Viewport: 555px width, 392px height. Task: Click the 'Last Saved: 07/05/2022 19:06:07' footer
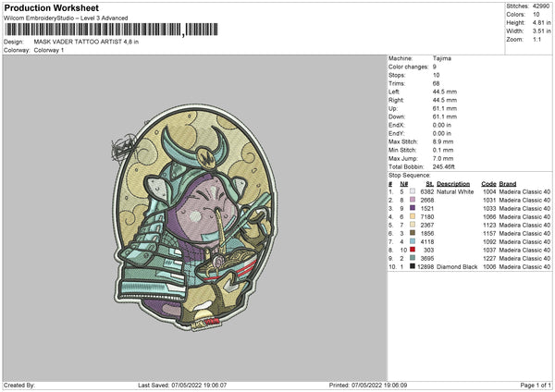click(182, 385)
